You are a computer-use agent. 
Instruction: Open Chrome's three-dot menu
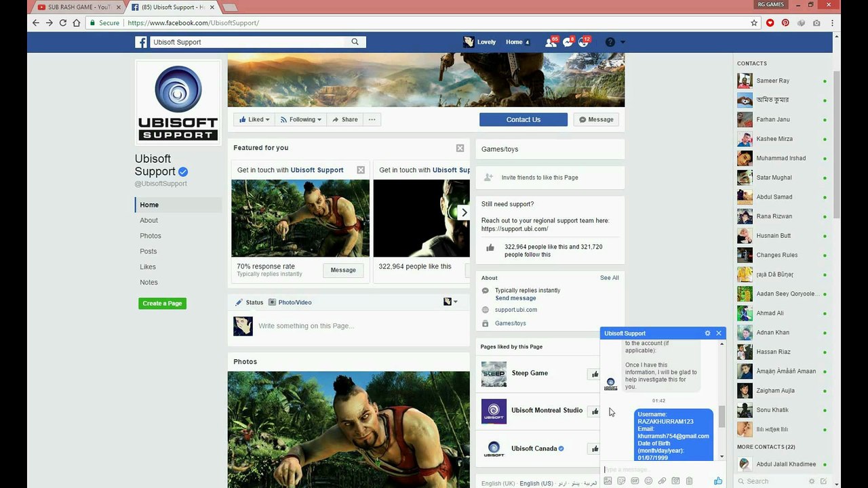[x=832, y=22]
